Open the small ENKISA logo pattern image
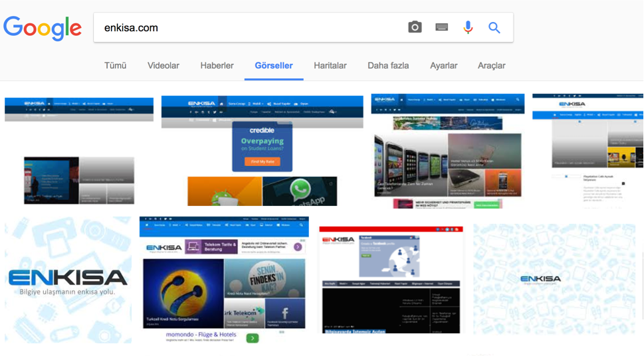This screenshot has width=644, height=356. (554, 279)
